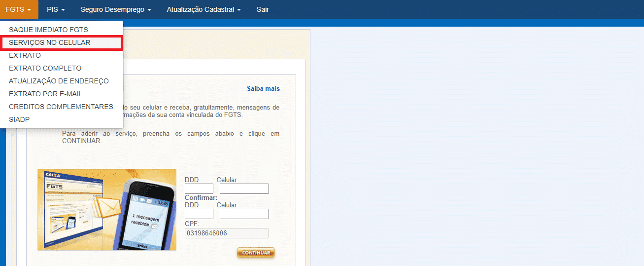Focus the first DDD input field
The width and height of the screenshot is (644, 266).
199,189
